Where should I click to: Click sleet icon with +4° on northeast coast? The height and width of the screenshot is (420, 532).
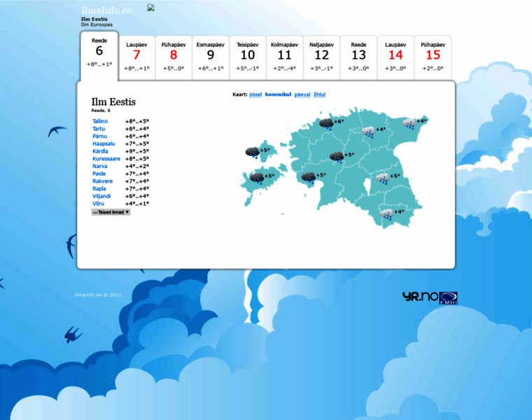pos(409,123)
